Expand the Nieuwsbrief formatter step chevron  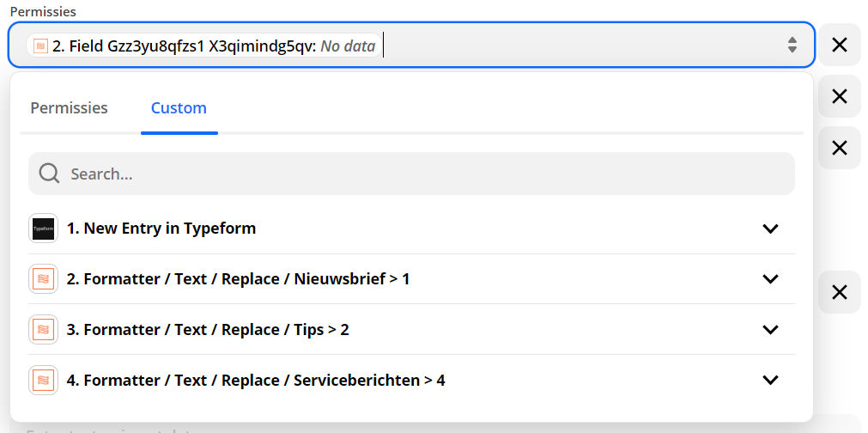[x=770, y=279]
